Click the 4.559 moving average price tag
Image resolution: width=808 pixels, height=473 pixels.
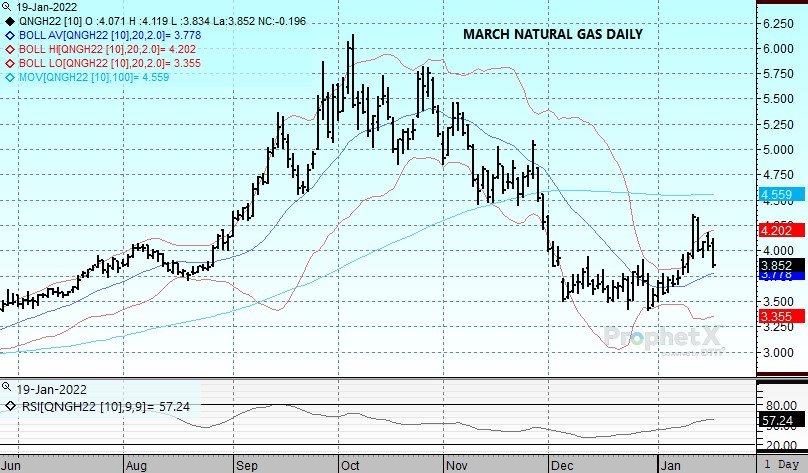(x=777, y=194)
